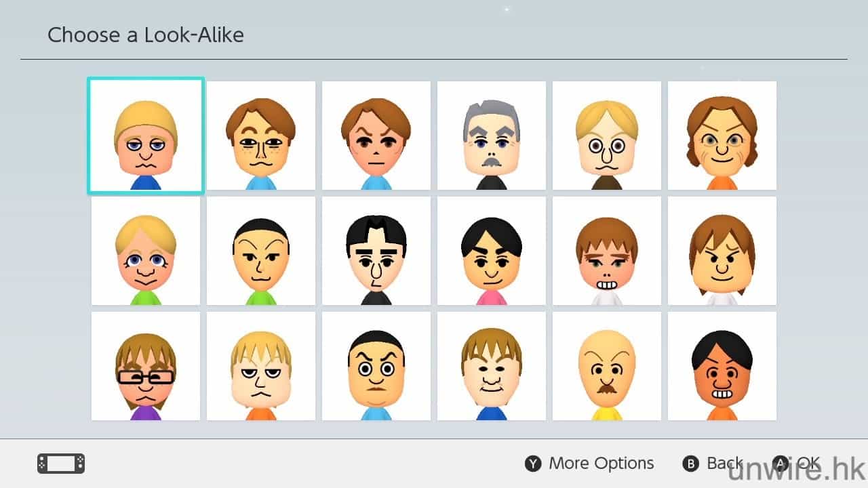The height and width of the screenshot is (488, 868).
Task: Select the blonde Mii with round glasses
Action: (607, 136)
